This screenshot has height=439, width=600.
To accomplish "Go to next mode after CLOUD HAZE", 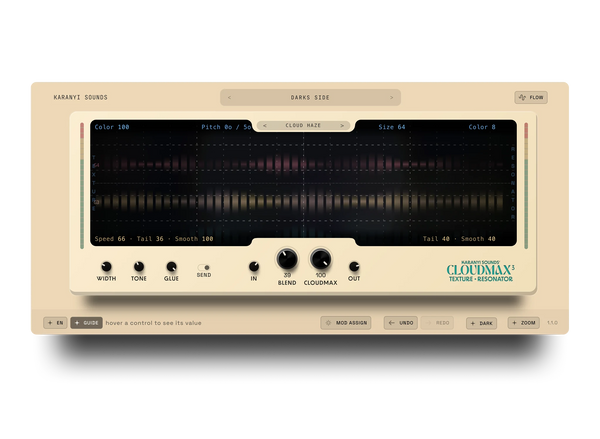I will coord(342,126).
